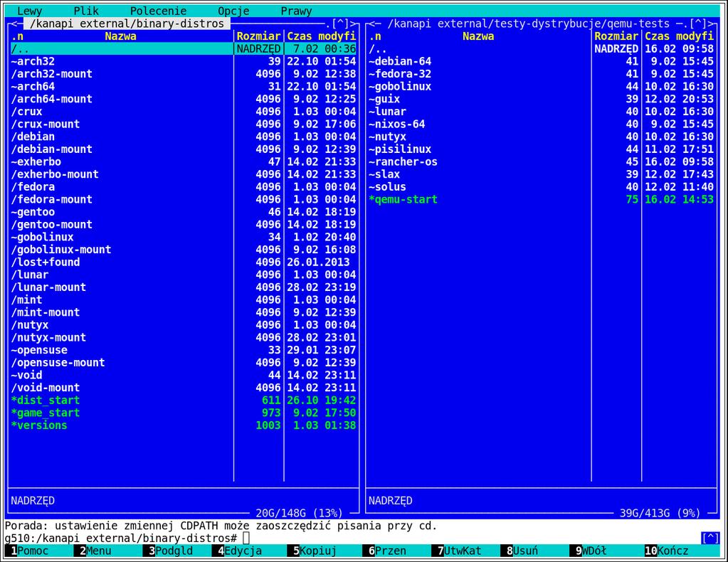Select the ~debian-64 entry
This screenshot has height=562, width=728.
click(541, 61)
